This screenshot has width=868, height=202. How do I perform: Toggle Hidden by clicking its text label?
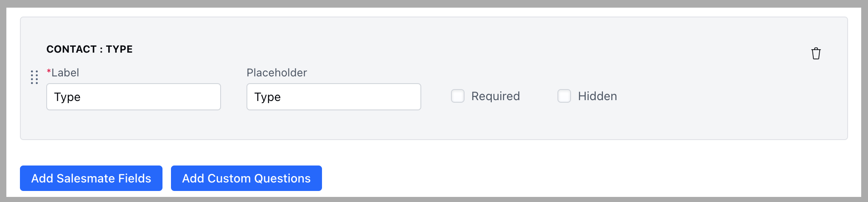(597, 96)
